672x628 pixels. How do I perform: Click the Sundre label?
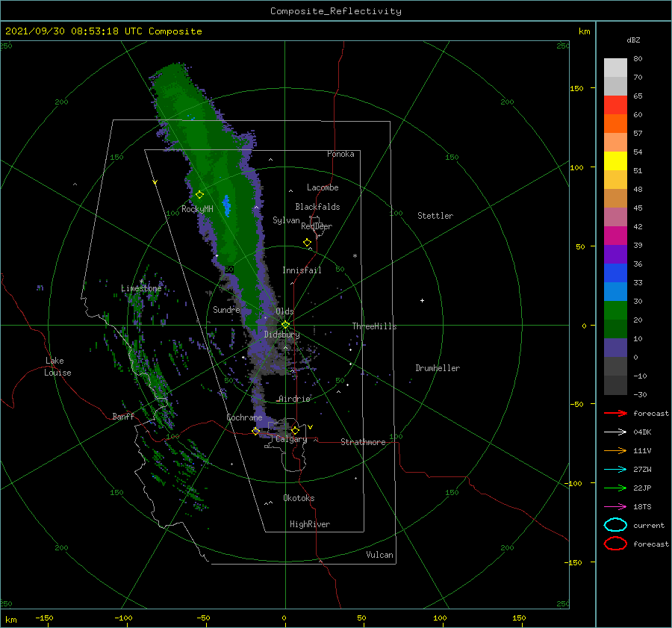[x=226, y=309]
